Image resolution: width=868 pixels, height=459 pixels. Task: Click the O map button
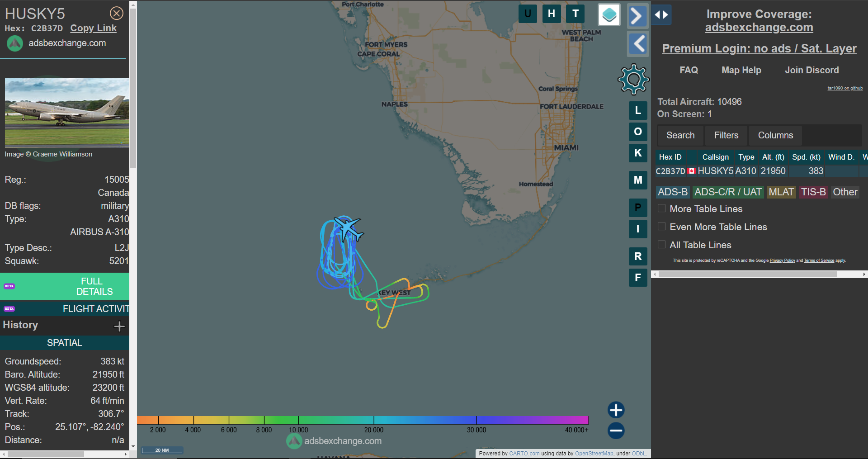[638, 132]
